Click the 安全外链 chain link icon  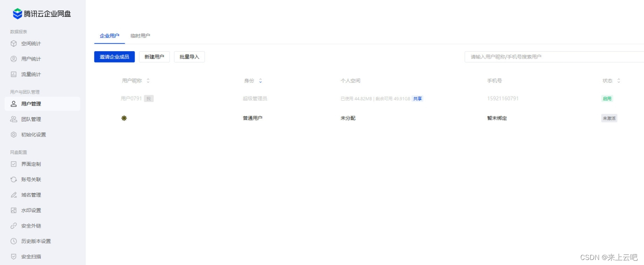tap(13, 226)
